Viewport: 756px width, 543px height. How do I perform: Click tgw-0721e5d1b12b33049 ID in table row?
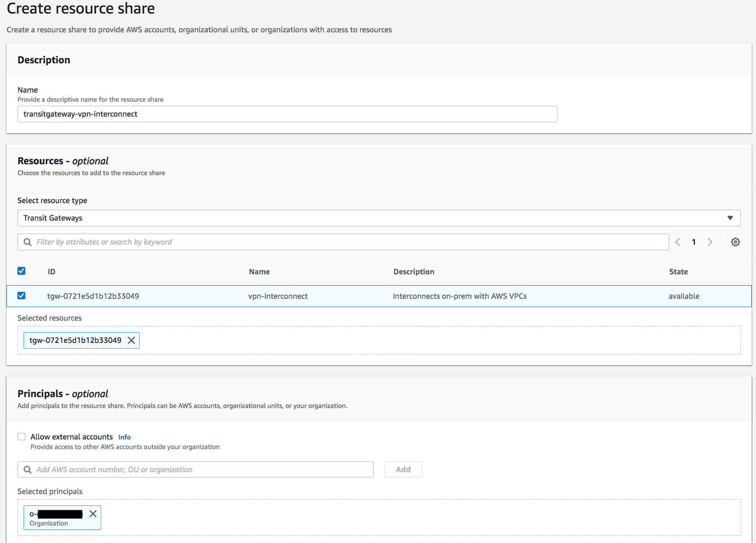pos(93,296)
